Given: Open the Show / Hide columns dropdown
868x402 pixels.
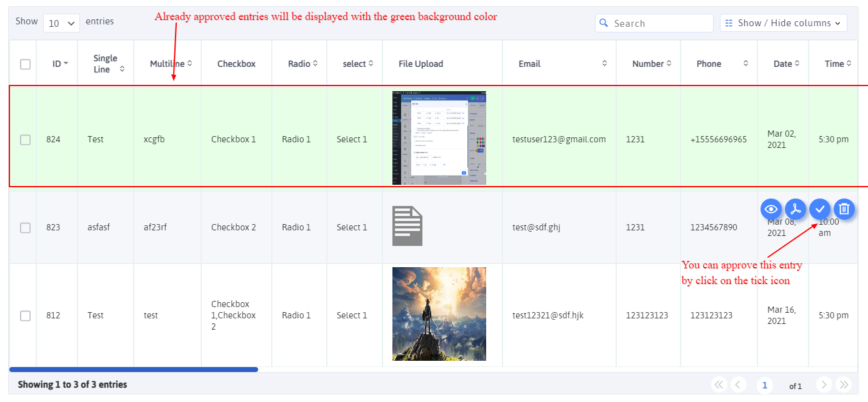Looking at the screenshot, I should tap(784, 23).
